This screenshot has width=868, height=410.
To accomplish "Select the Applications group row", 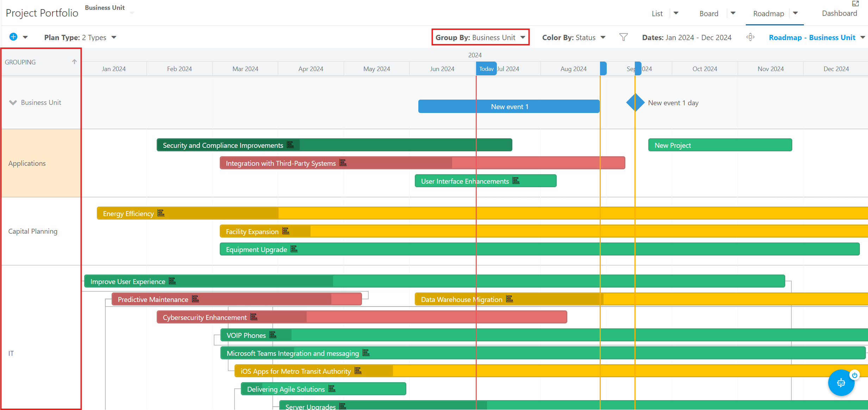I will 41,163.
